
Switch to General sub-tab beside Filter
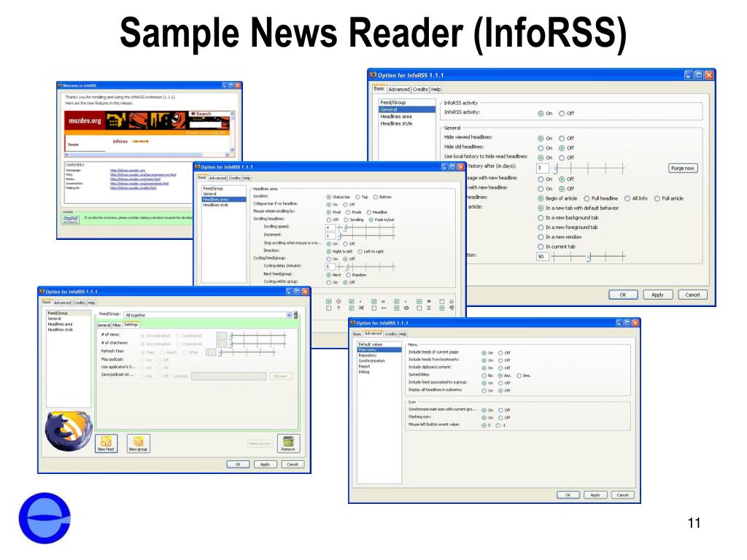(x=104, y=325)
